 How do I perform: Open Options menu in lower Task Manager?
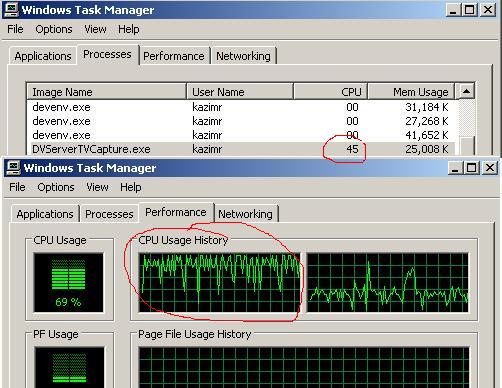[56, 187]
